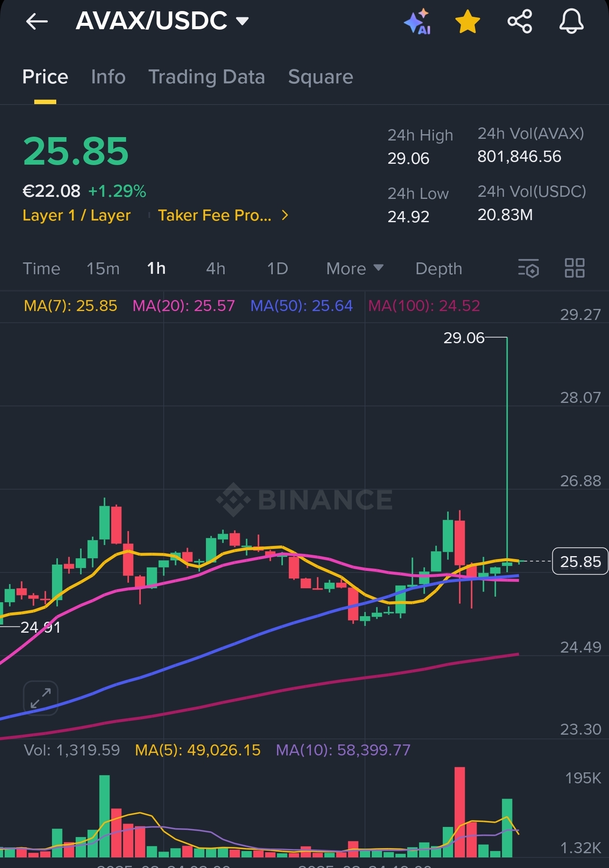Open the chart indicator settings icon
Viewport: 609px width, 868px height.
click(529, 268)
